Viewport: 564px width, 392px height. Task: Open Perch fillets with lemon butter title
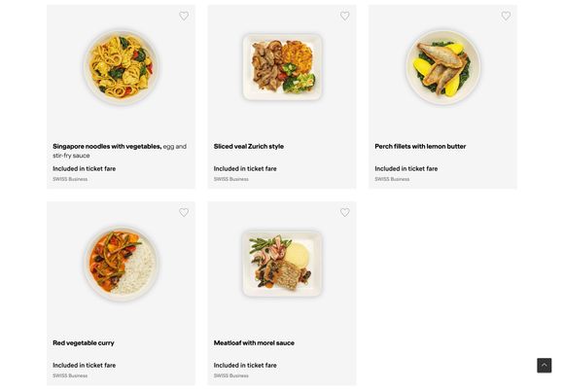[x=420, y=147]
